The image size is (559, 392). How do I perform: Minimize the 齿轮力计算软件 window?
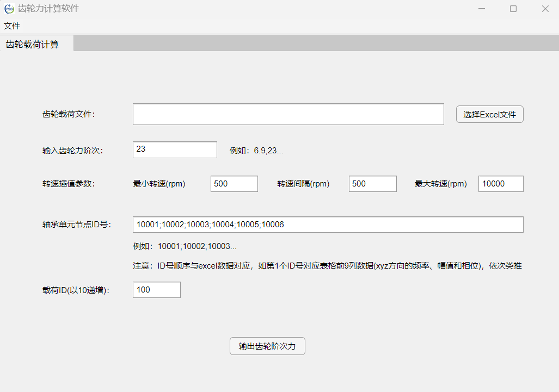(481, 9)
